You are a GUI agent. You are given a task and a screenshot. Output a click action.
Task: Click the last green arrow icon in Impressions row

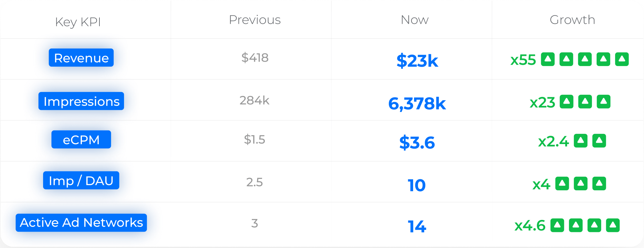coord(604,102)
